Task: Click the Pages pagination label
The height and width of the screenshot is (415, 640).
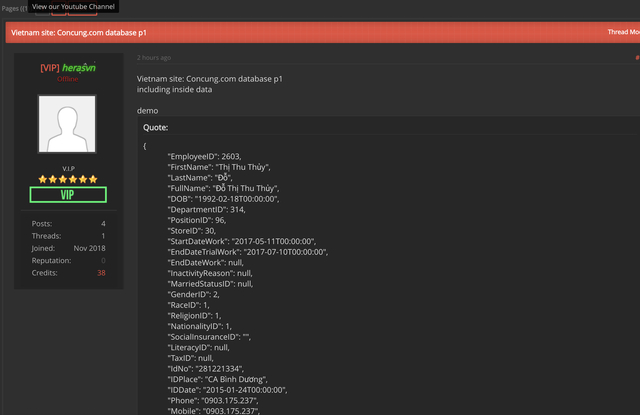Action: pyautogui.click(x=14, y=7)
